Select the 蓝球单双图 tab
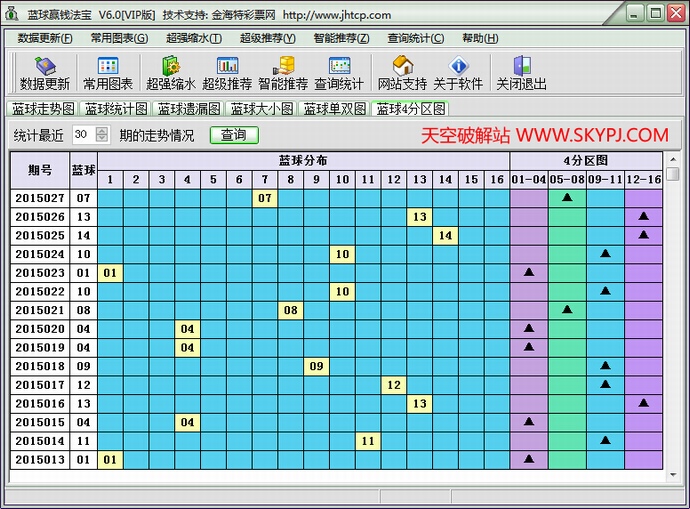Image resolution: width=690 pixels, height=509 pixels. [335, 109]
